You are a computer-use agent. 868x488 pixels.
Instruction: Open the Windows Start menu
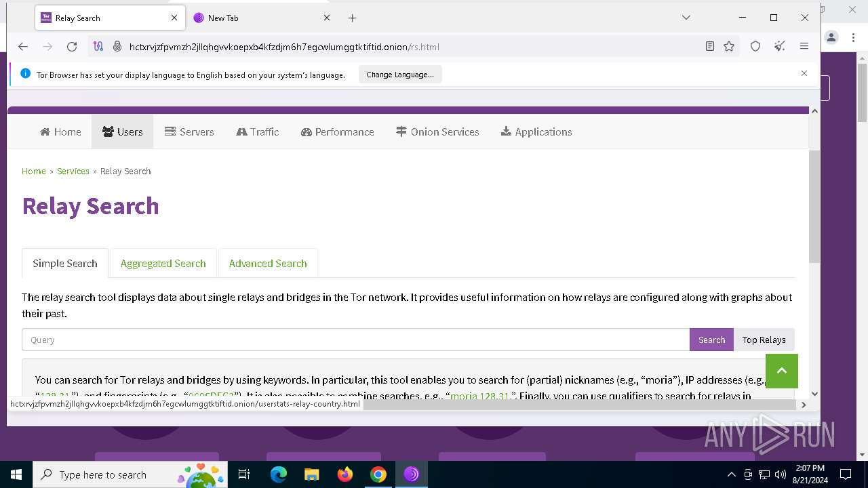point(16,474)
